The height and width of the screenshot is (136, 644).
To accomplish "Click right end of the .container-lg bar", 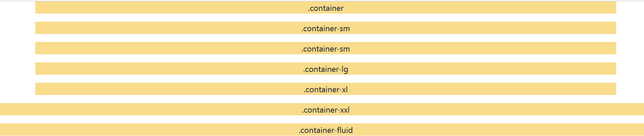I will click(x=613, y=69).
